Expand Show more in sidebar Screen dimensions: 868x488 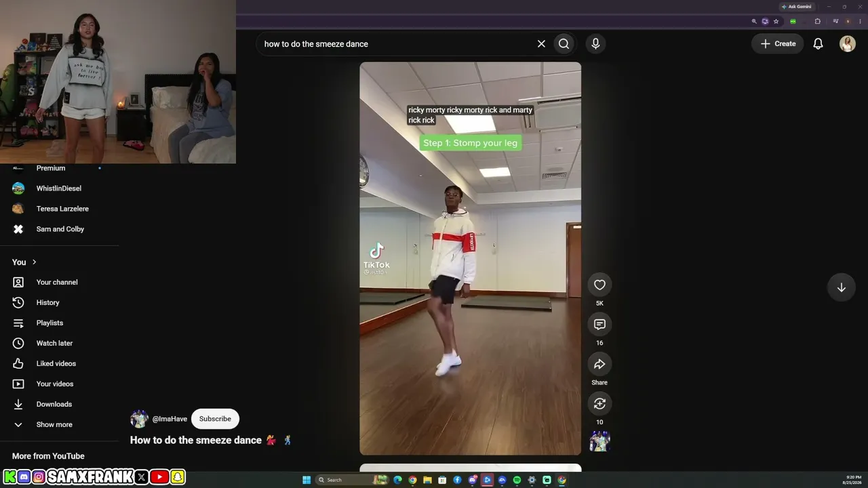pos(54,425)
